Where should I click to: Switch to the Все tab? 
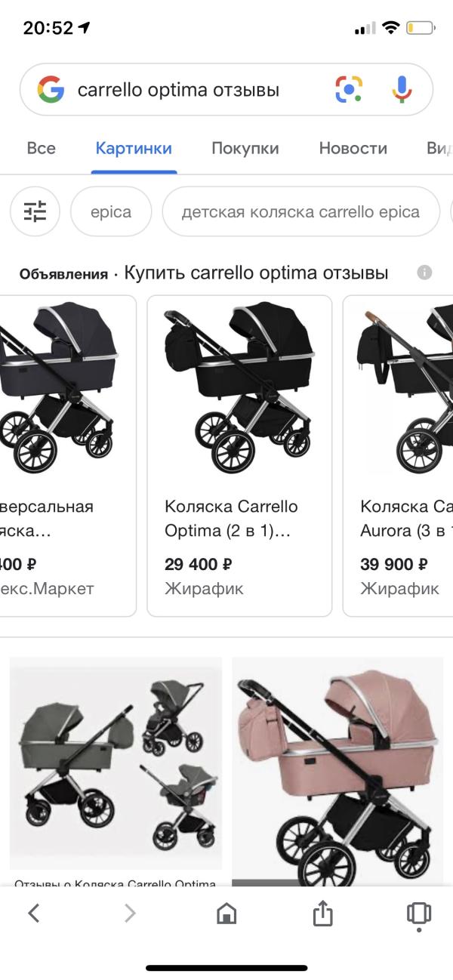coord(41,148)
